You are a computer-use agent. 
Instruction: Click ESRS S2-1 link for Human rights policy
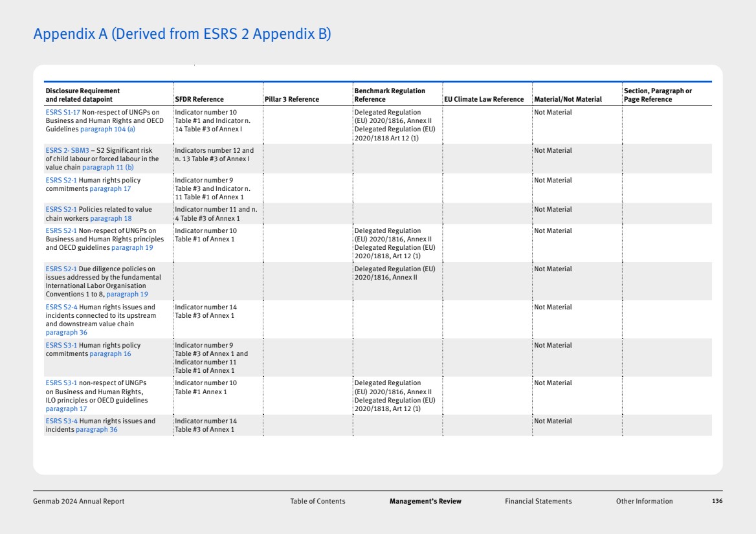(x=61, y=181)
